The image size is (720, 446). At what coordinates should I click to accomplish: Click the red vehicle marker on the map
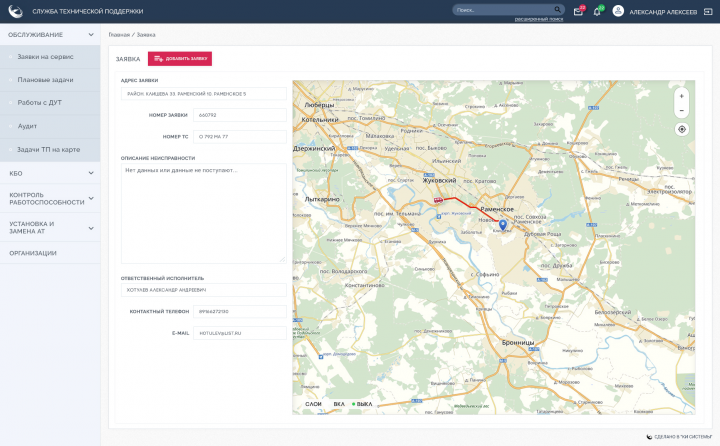click(x=438, y=200)
